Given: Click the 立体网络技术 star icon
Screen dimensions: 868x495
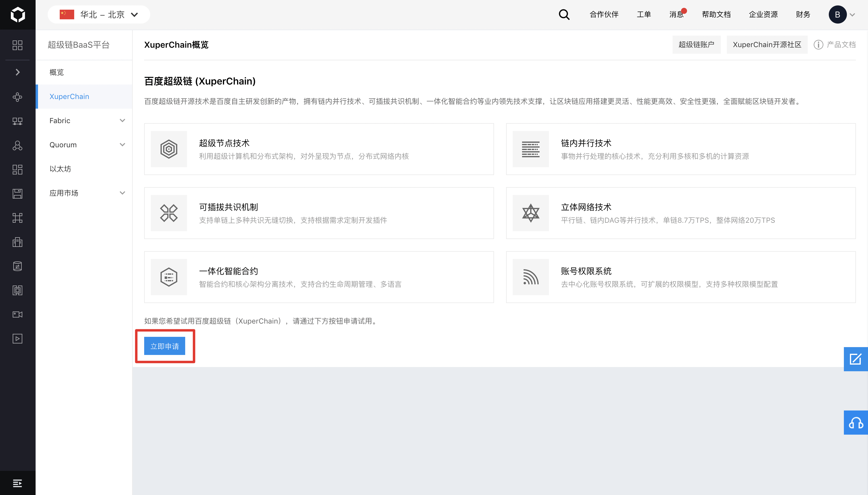Looking at the screenshot, I should point(531,213).
